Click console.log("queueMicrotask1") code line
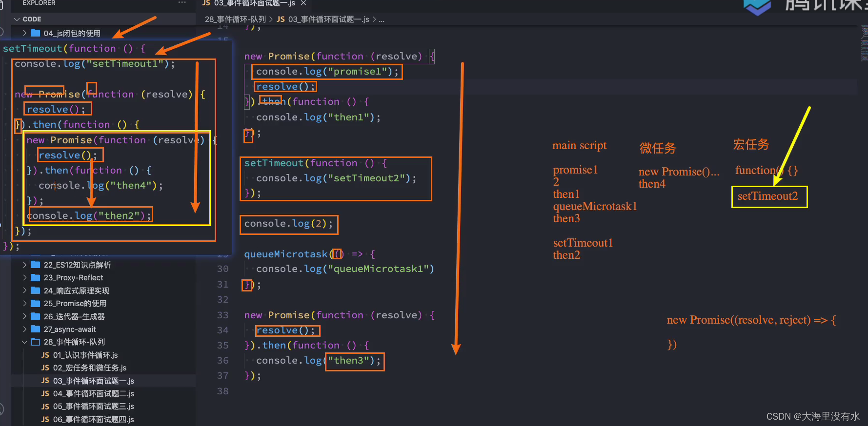 345,269
